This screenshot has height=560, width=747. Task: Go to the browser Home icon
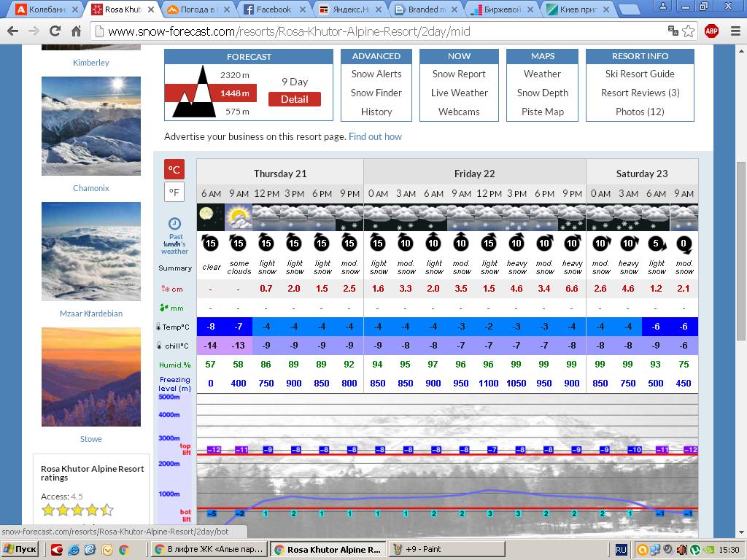[76, 31]
